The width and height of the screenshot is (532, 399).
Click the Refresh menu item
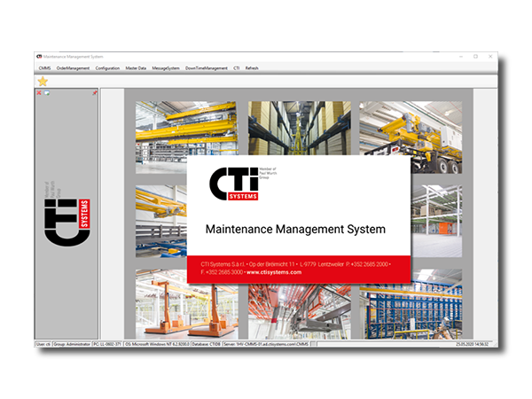tap(252, 68)
